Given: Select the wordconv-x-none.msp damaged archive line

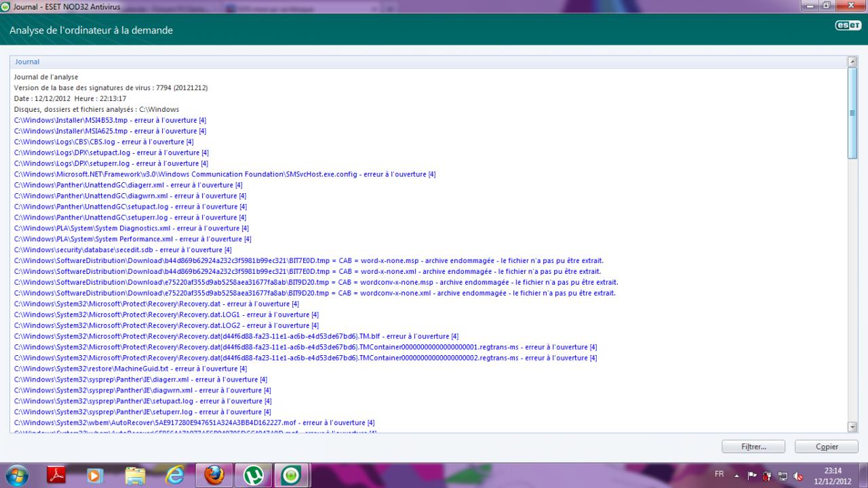Looking at the screenshot, I should tap(316, 283).
